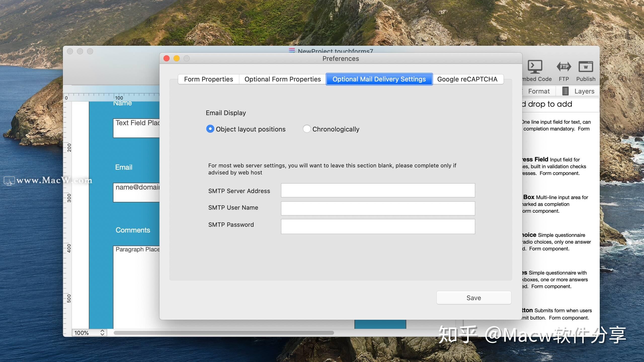Open Optional Form Properties tab
The width and height of the screenshot is (644, 362).
pos(283,79)
